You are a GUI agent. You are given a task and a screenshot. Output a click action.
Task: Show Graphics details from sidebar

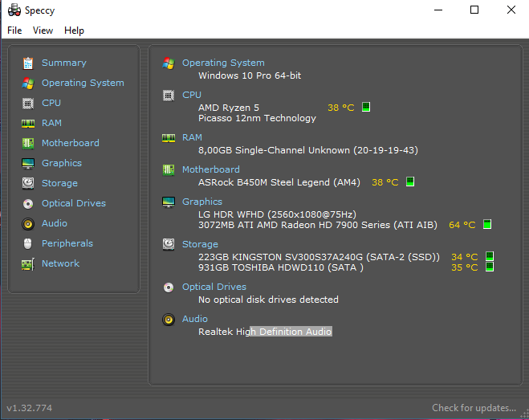click(62, 163)
